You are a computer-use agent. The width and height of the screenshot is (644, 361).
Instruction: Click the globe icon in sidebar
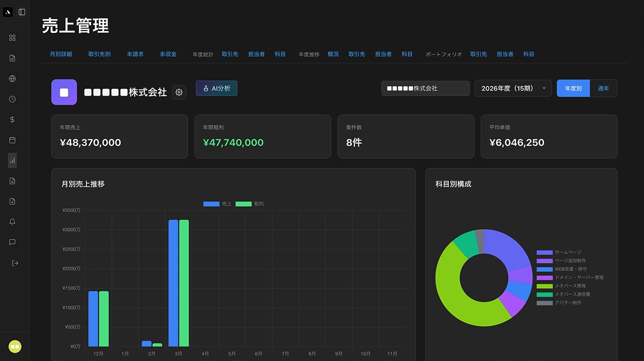[x=13, y=79]
